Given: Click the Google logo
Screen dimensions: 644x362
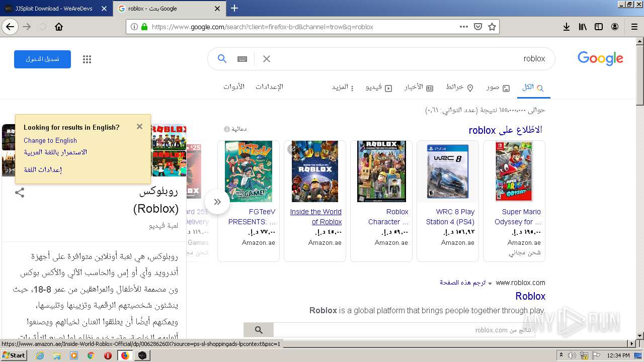Looking at the screenshot, I should [600, 58].
